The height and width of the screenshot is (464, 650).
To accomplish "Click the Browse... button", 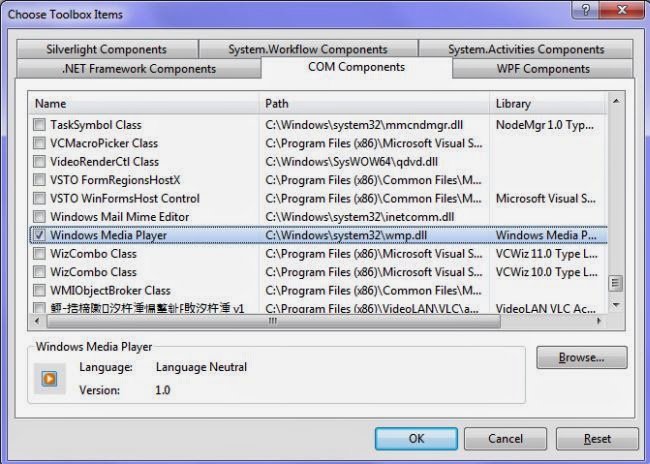I will click(582, 357).
